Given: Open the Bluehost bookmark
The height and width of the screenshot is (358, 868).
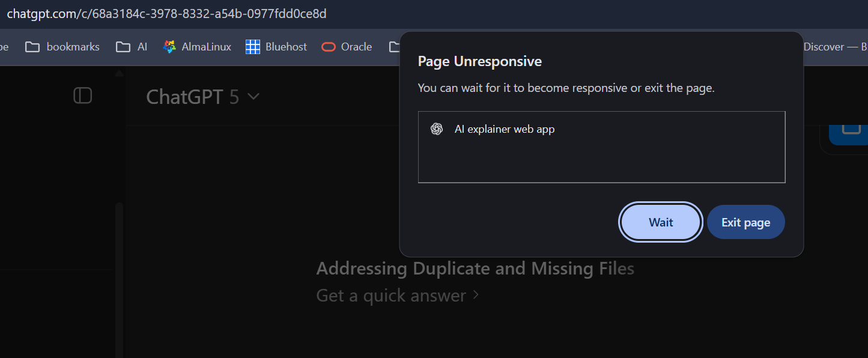Looking at the screenshot, I should click(x=276, y=47).
